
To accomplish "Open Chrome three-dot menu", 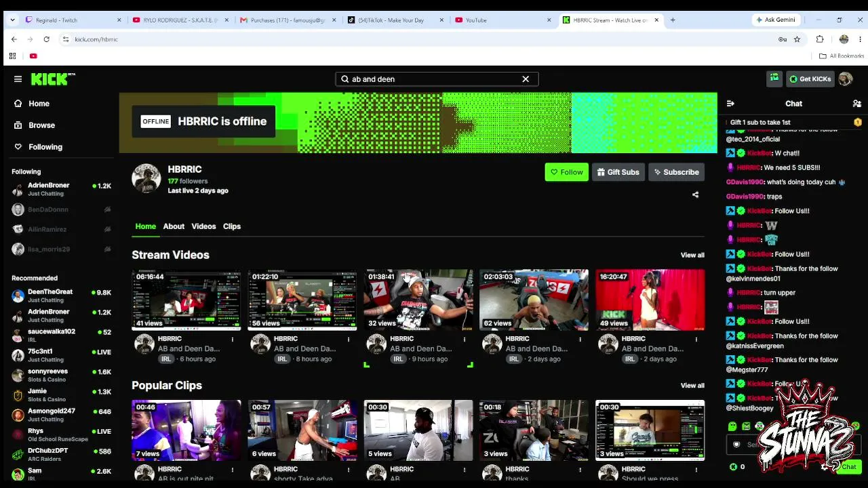I will (859, 39).
